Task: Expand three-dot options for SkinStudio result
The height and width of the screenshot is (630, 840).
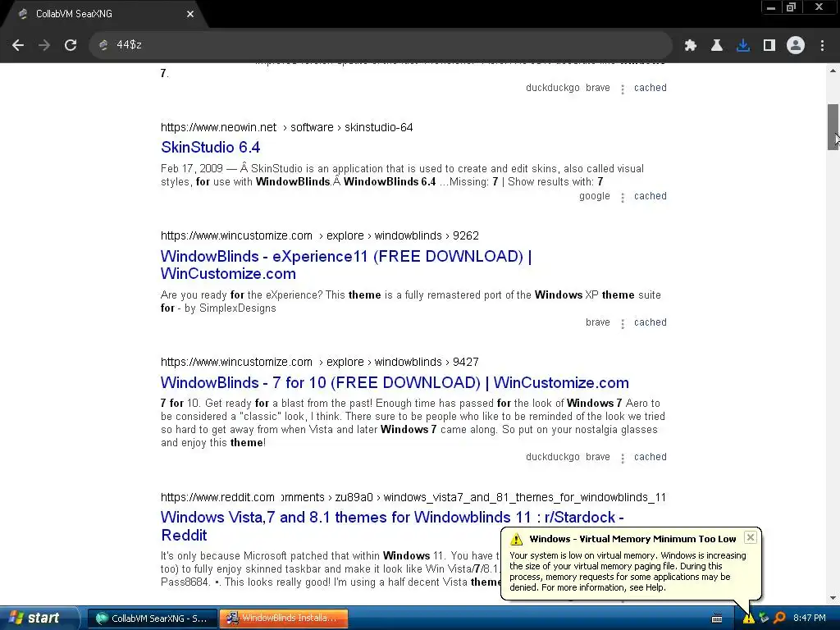Action: click(x=623, y=198)
